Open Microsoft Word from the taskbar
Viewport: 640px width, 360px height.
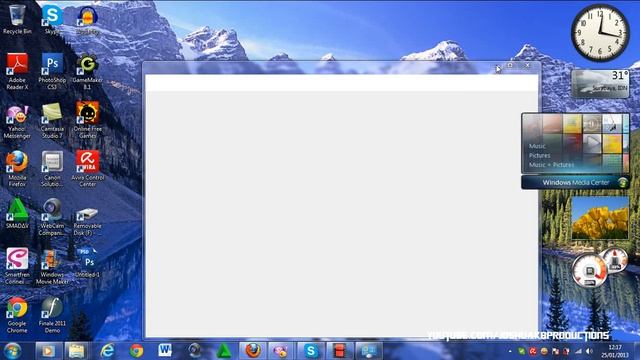165,351
